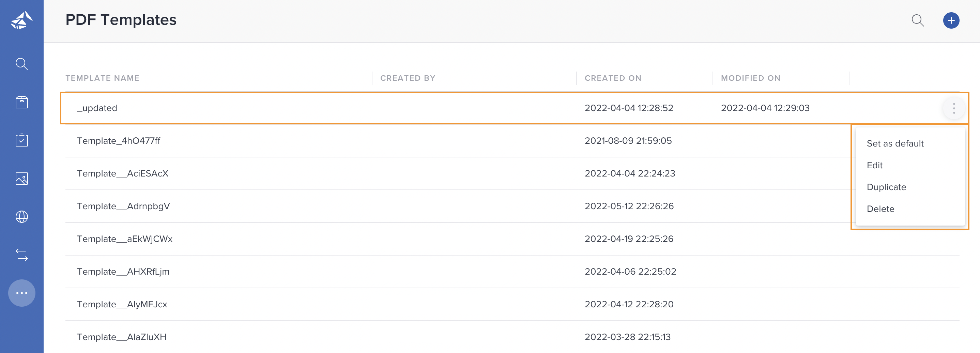The image size is (980, 353).
Task: Open the clipboard checklist icon in sidebar
Action: 22,140
